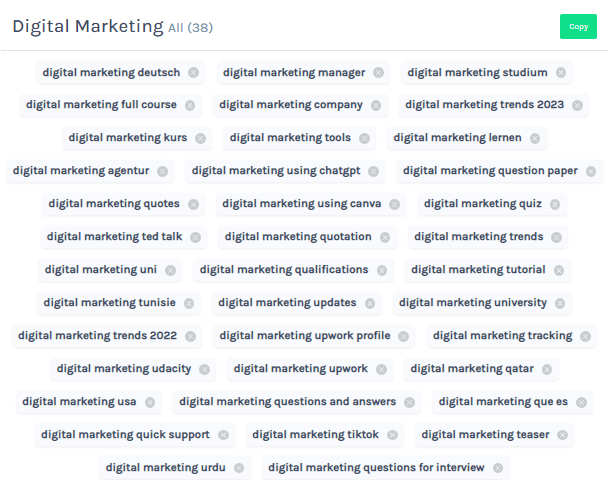Image resolution: width=611 pixels, height=480 pixels.
Task: Delete 'digital marketing upwork profile' keyword
Action: 404,336
